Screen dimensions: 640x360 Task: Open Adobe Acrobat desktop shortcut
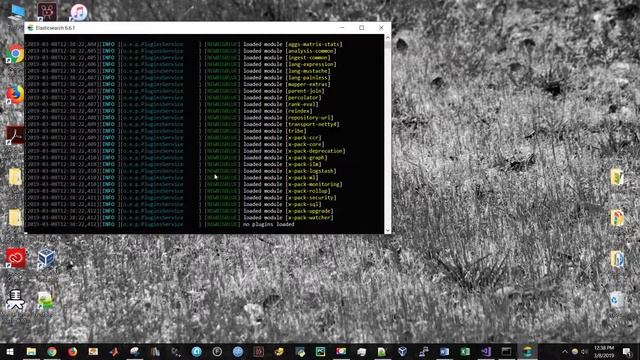[15, 135]
